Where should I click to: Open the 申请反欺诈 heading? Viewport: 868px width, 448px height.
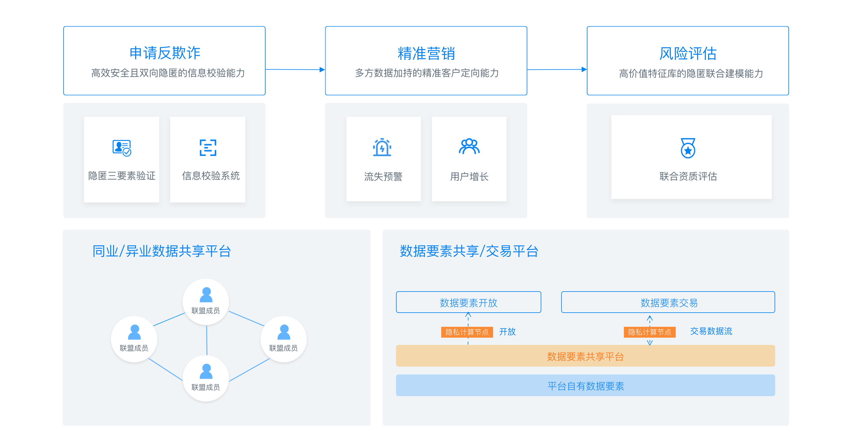[165, 53]
